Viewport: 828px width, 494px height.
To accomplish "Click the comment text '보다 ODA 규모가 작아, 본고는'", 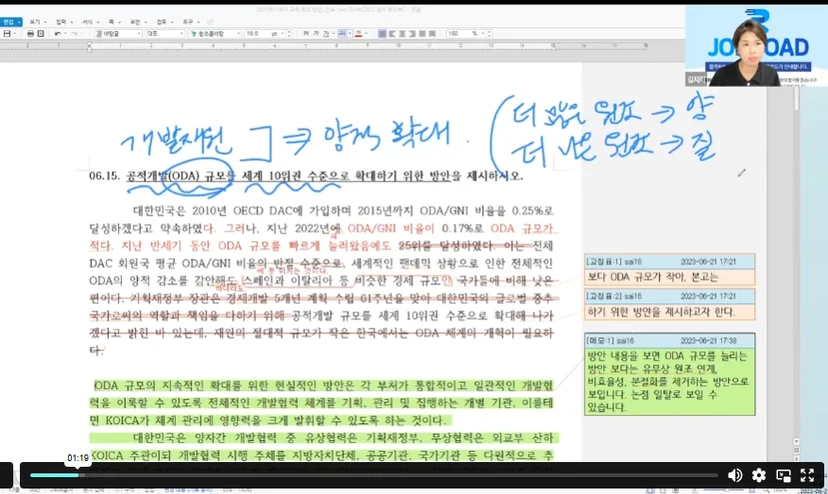I will (653, 277).
